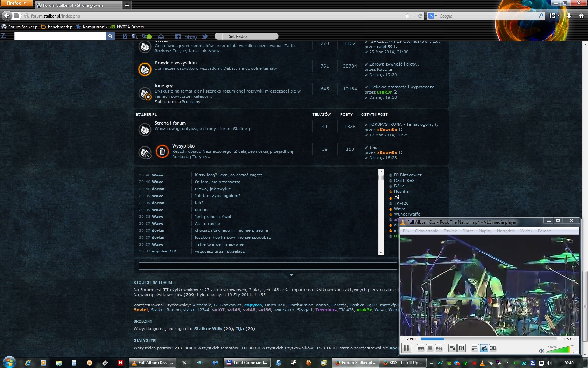The height and width of the screenshot is (368, 588).
Task: Bookmark this page with the star icon
Action: coord(407,16)
